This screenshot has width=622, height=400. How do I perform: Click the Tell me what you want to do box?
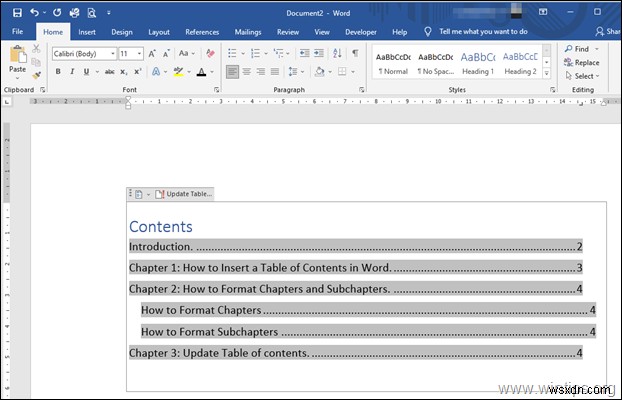[483, 32]
